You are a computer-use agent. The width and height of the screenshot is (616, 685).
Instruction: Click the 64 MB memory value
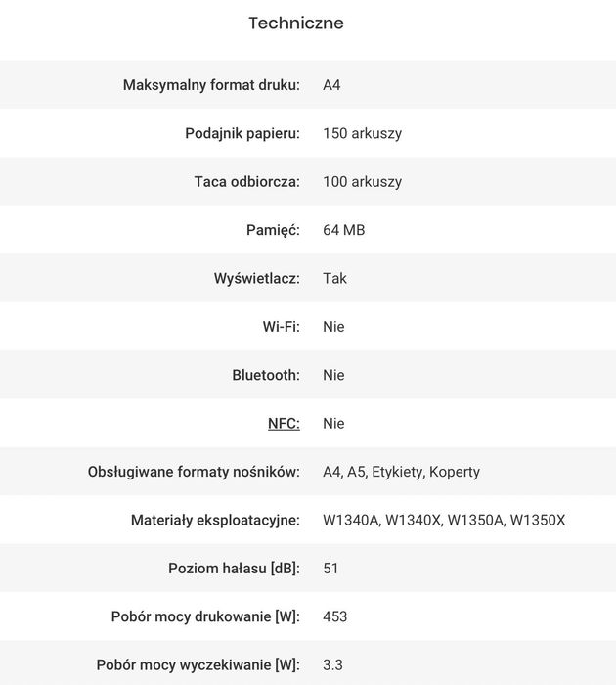click(343, 230)
